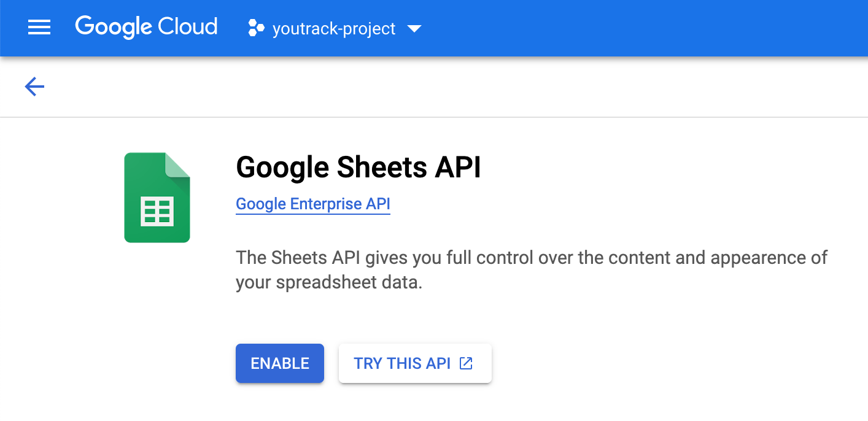Click the hamburger icon in the blue header
Image resolution: width=868 pixels, height=421 pixels.
39,28
